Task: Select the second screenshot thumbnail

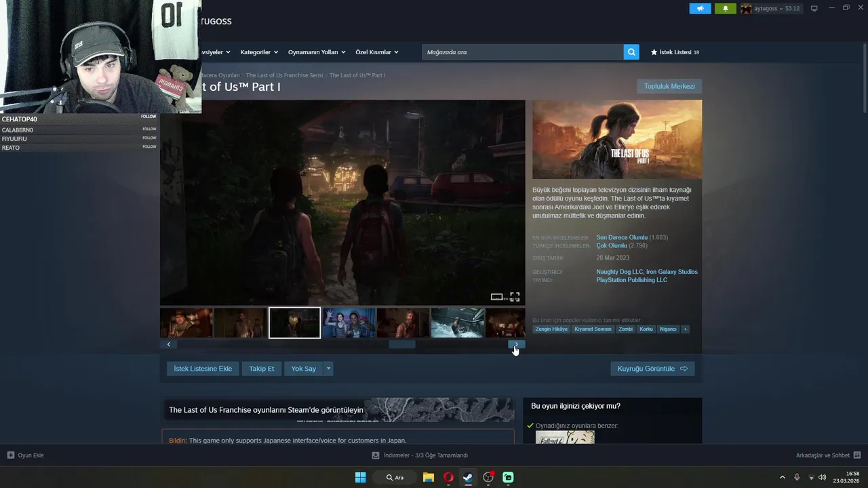Action: point(241,323)
